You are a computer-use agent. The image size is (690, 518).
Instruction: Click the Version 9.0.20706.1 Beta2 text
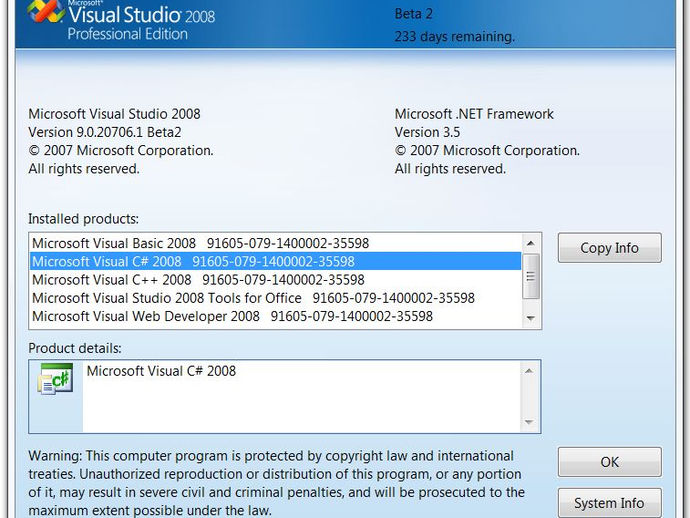[x=105, y=132]
